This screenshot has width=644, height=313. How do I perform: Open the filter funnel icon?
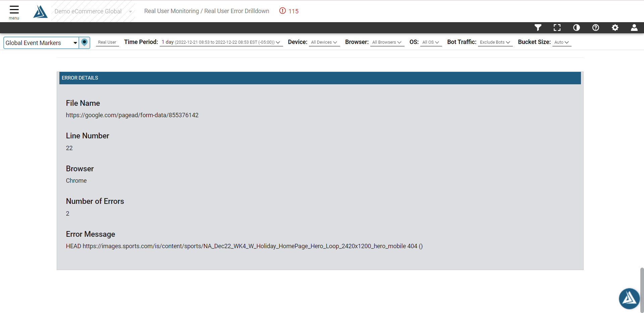coord(538,28)
